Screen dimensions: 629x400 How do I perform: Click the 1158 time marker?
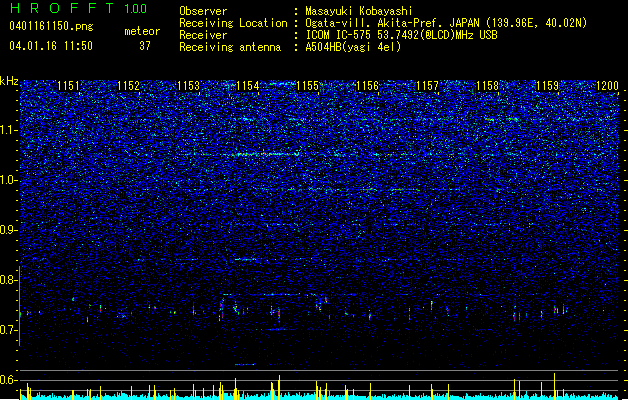487,86
